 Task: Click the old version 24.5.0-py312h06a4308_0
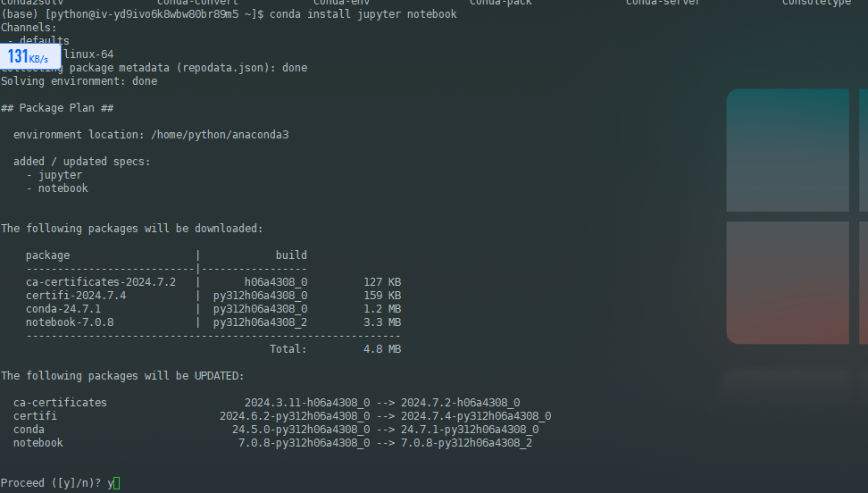301,430
